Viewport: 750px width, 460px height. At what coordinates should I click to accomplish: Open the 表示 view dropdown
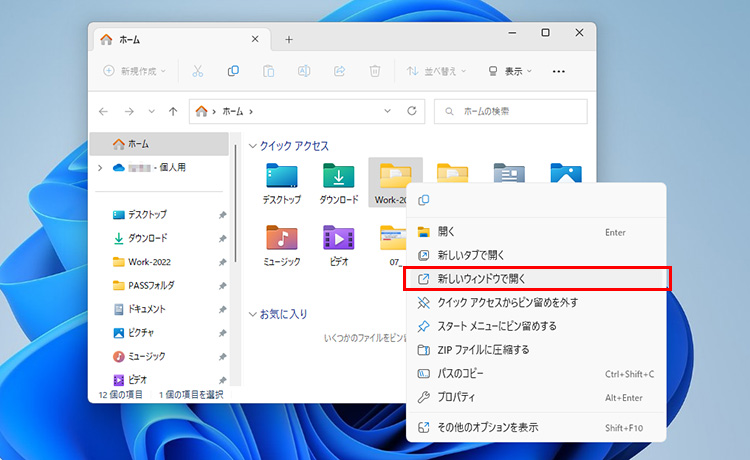[510, 71]
